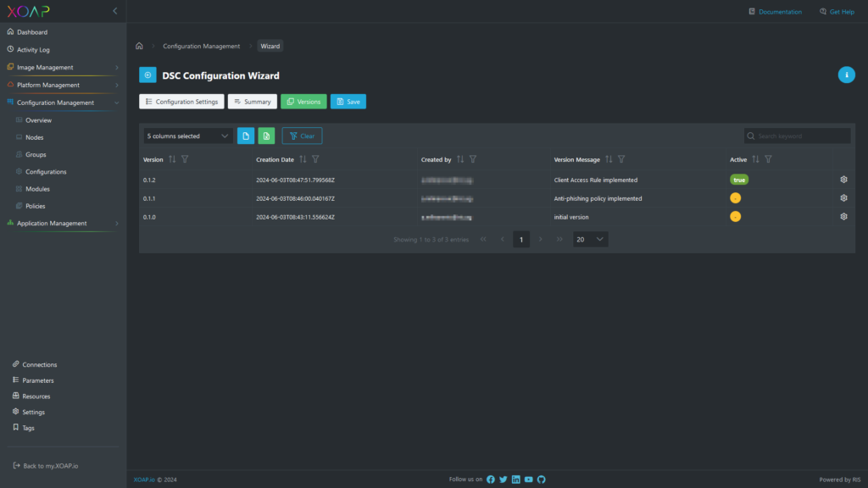Click Configuration Management breadcrumb
This screenshot has height=488, width=868.
pos(202,46)
